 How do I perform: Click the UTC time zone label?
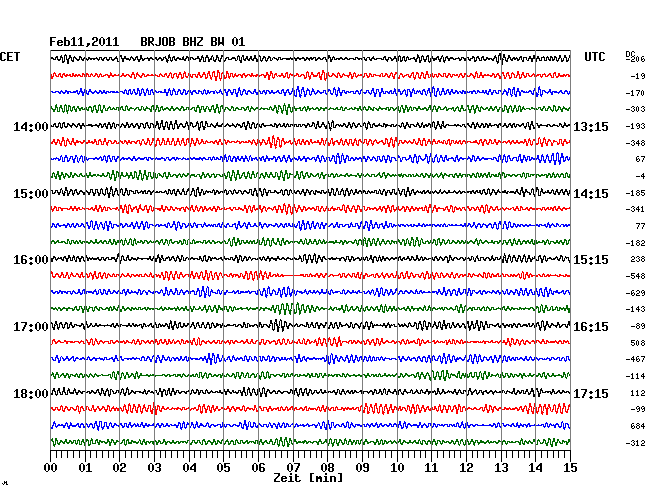595,57
